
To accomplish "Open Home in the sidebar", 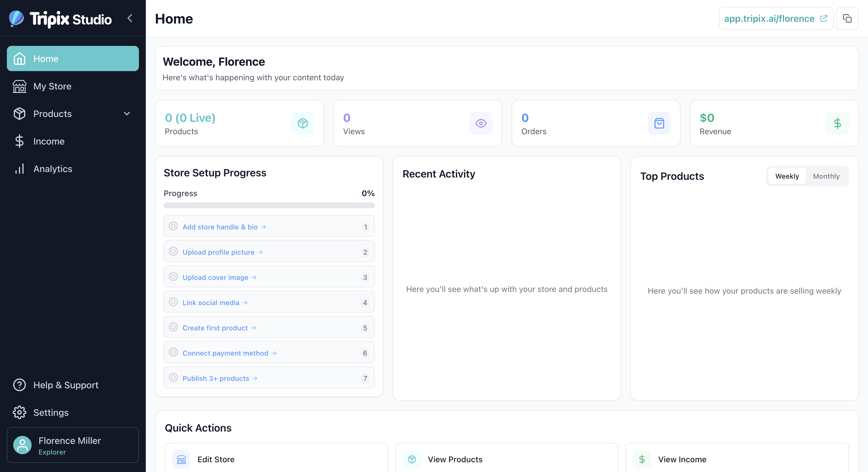I will point(73,58).
